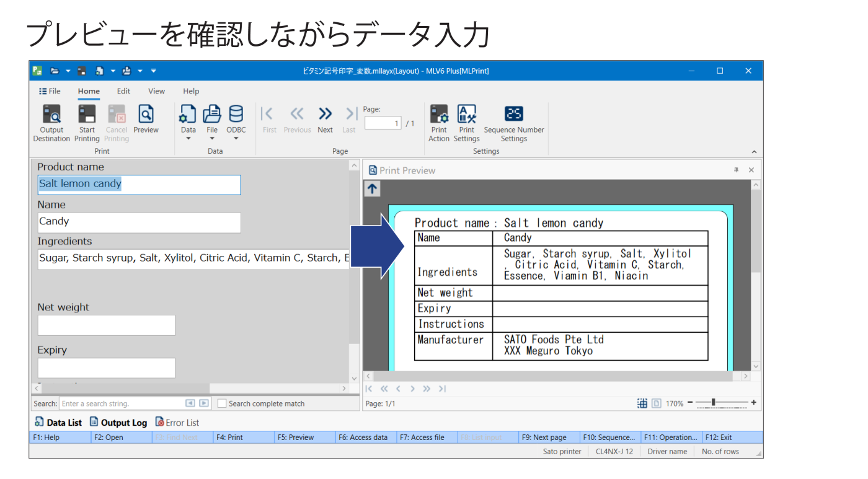Viewport: 868px width, 479px height.
Task: Close the Print Preview panel
Action: pyautogui.click(x=751, y=170)
